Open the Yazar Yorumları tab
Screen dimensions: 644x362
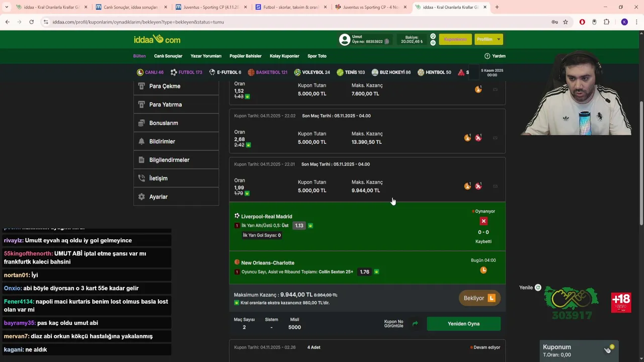click(x=206, y=56)
